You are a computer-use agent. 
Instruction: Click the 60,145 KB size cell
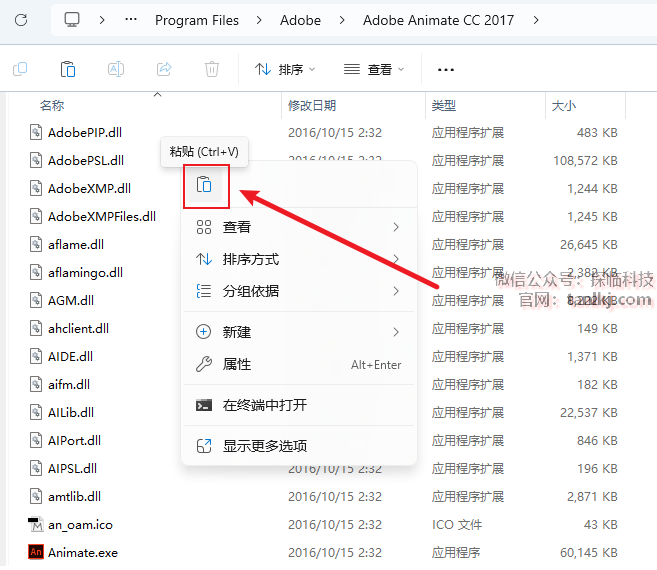point(589,553)
